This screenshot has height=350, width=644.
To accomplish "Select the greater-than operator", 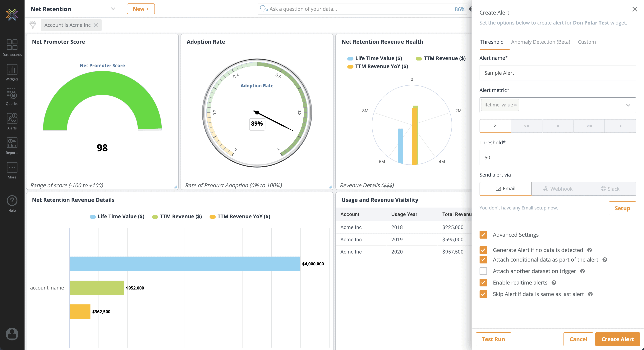I will tap(495, 126).
